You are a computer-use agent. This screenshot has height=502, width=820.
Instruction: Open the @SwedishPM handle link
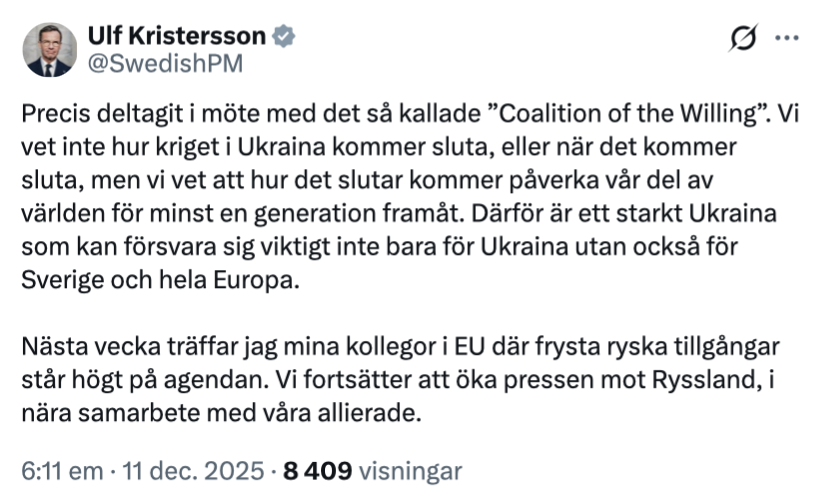(165, 63)
